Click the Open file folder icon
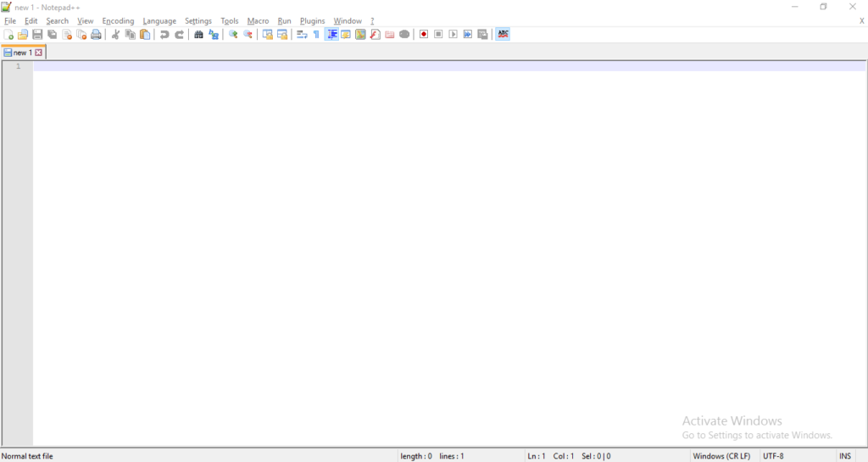This screenshot has height=462, width=868. tap(23, 35)
